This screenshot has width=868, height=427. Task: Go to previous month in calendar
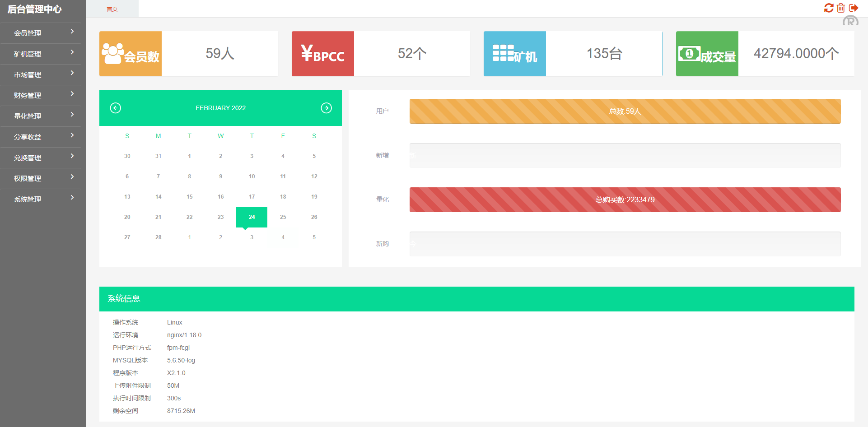(x=116, y=108)
